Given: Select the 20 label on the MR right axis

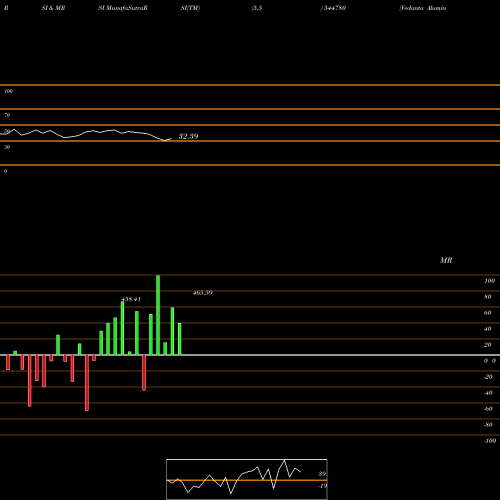Looking at the screenshot, I should coord(488,345).
